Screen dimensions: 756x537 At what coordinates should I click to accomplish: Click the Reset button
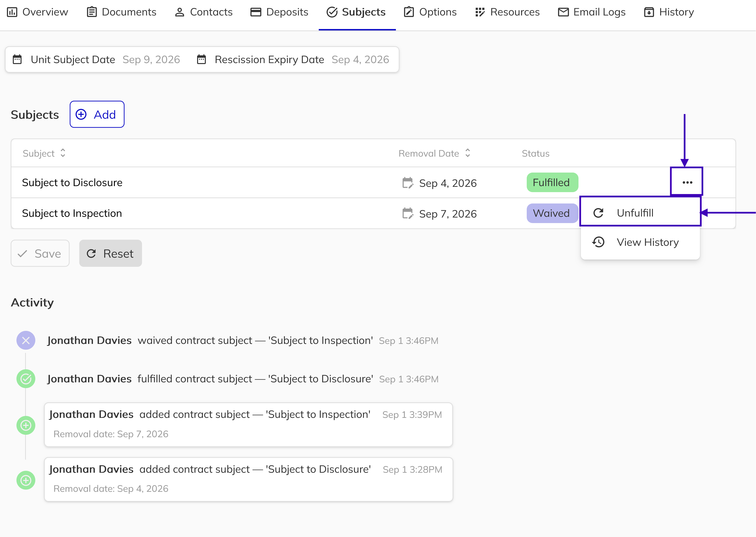coord(111,254)
